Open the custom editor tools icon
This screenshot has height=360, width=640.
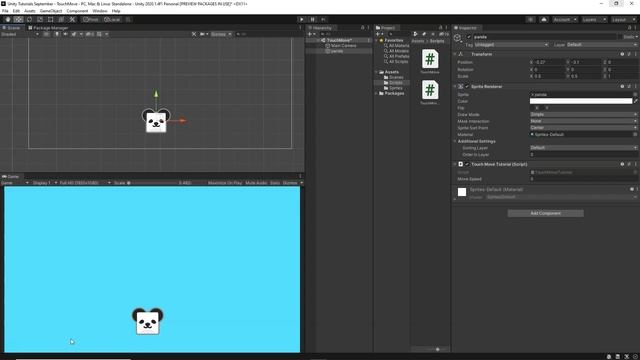click(72, 20)
